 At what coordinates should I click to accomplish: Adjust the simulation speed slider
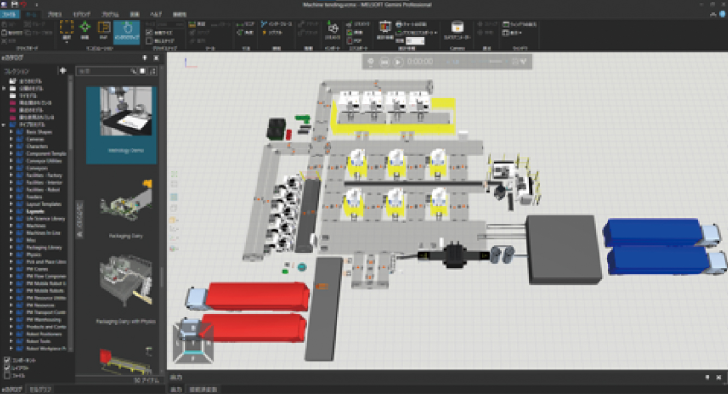[495, 61]
